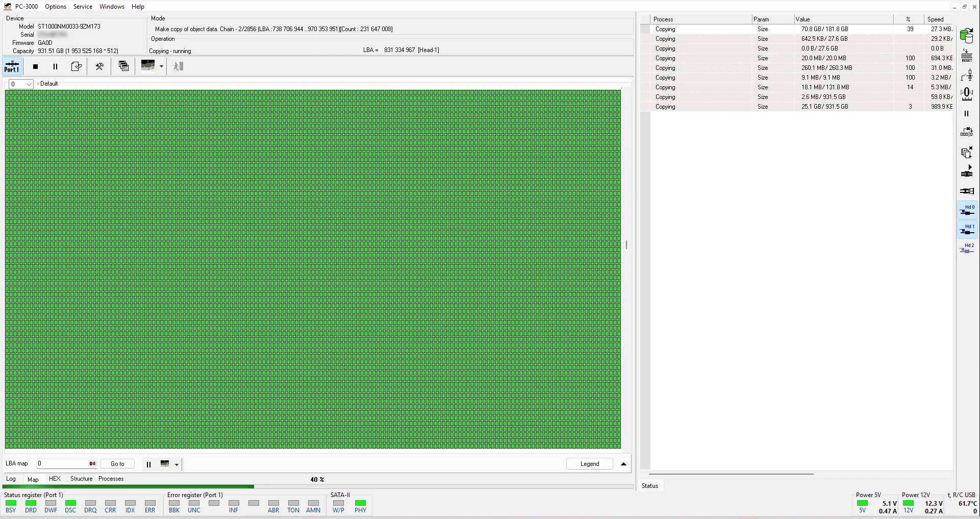Open the map number 0 combo box
This screenshot has height=519, width=980.
[x=21, y=84]
